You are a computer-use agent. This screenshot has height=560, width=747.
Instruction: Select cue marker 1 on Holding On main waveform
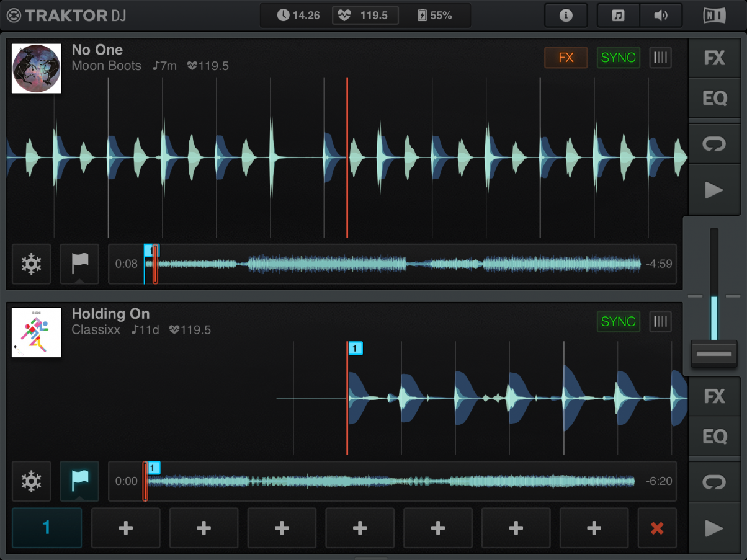pyautogui.click(x=355, y=349)
